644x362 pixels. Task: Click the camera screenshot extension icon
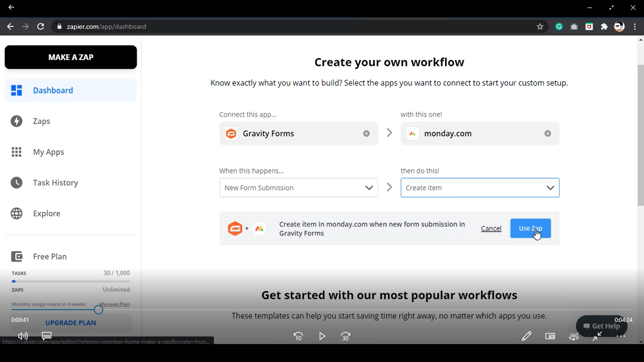coord(574,27)
